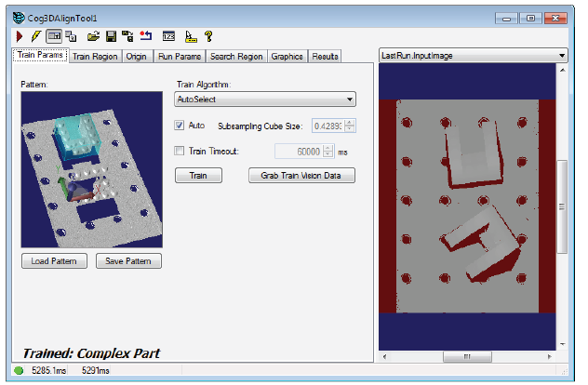Click Grab Train Vision Data button
The image size is (588, 385).
coord(301,176)
